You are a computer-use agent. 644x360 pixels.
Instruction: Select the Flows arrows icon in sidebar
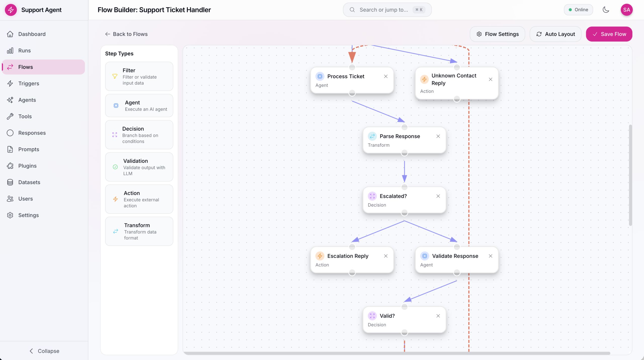click(10, 67)
